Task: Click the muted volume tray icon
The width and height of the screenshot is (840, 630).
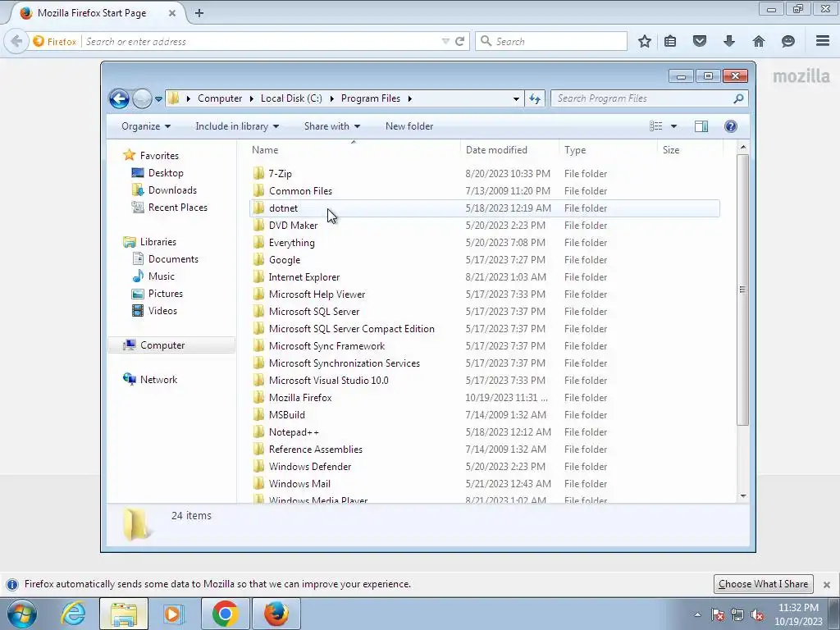Action: tap(757, 615)
